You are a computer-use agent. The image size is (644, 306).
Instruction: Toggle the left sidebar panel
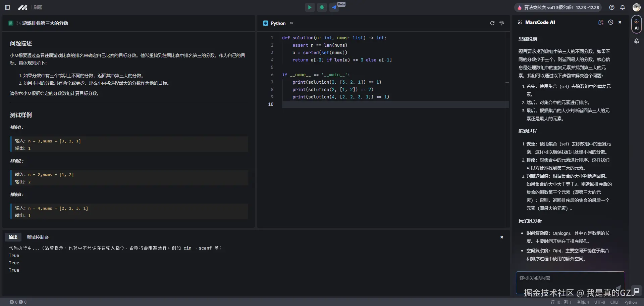pyautogui.click(x=7, y=7)
